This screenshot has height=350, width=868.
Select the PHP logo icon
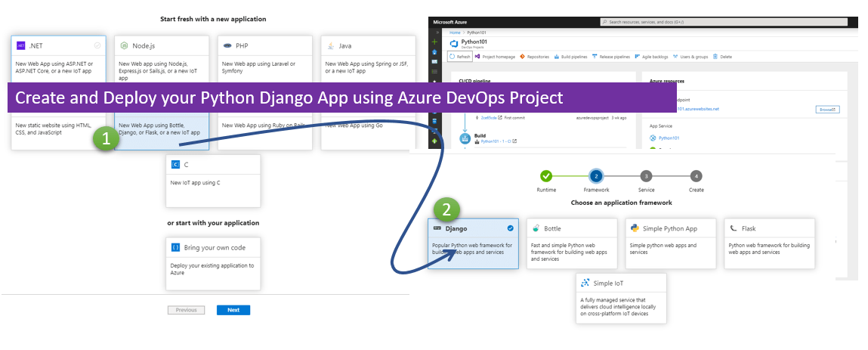pyautogui.click(x=227, y=45)
